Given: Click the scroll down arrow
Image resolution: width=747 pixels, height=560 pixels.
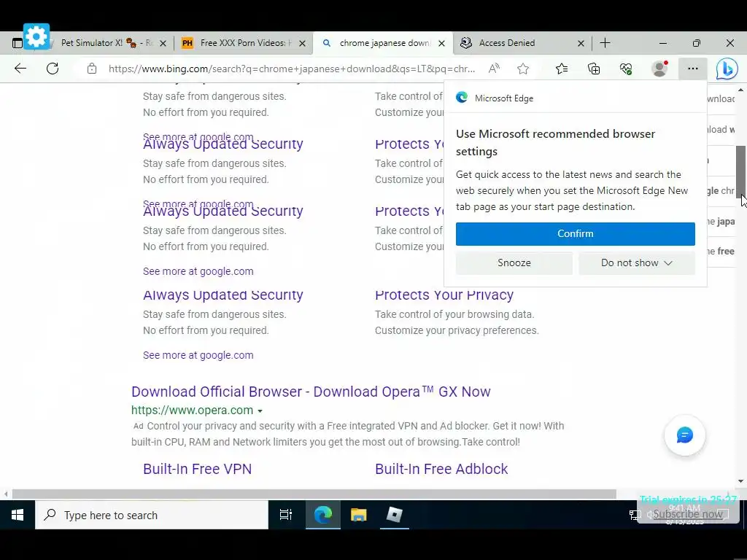Looking at the screenshot, I should [x=741, y=481].
